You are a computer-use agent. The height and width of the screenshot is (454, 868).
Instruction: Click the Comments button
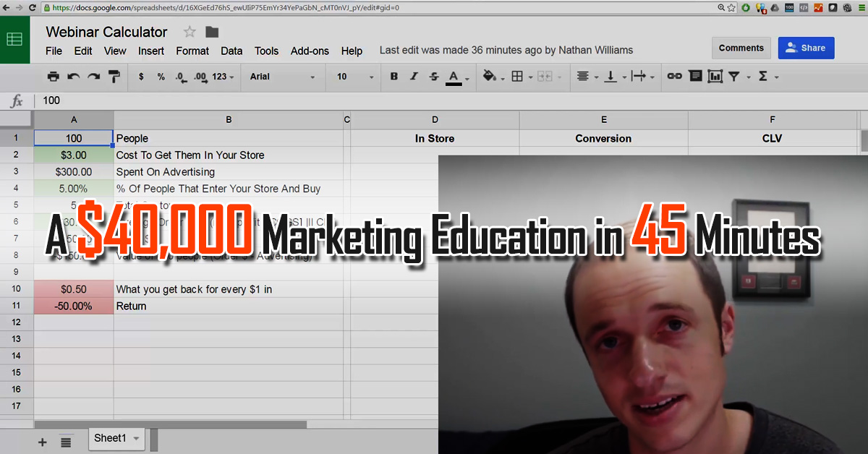741,48
